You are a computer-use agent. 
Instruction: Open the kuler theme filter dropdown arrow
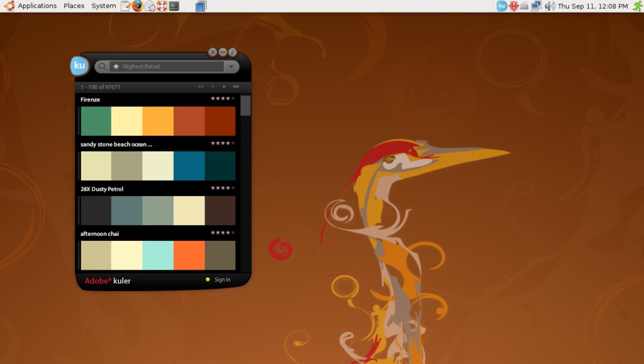[x=231, y=67]
